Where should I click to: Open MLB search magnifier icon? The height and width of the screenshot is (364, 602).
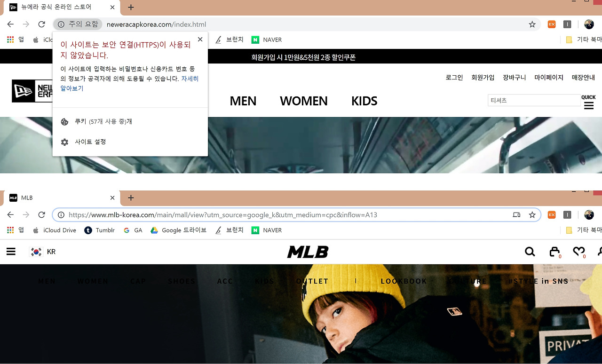(530, 252)
